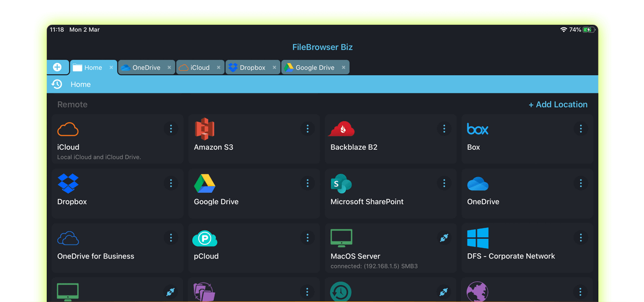Open the Microsoft SharePoint icon

point(341,183)
